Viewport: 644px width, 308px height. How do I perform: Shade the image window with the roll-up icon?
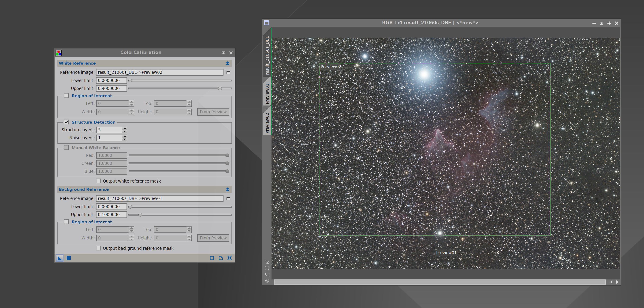tap(602, 23)
